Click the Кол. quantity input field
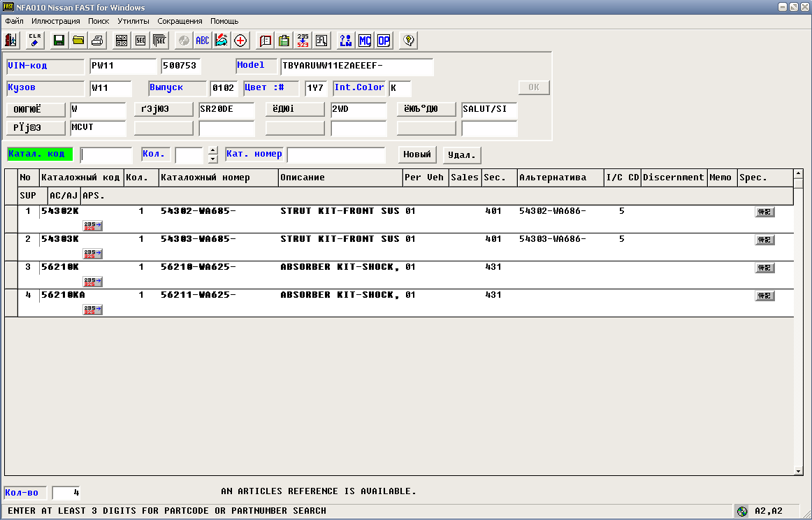The width and height of the screenshot is (812, 520). click(x=189, y=155)
